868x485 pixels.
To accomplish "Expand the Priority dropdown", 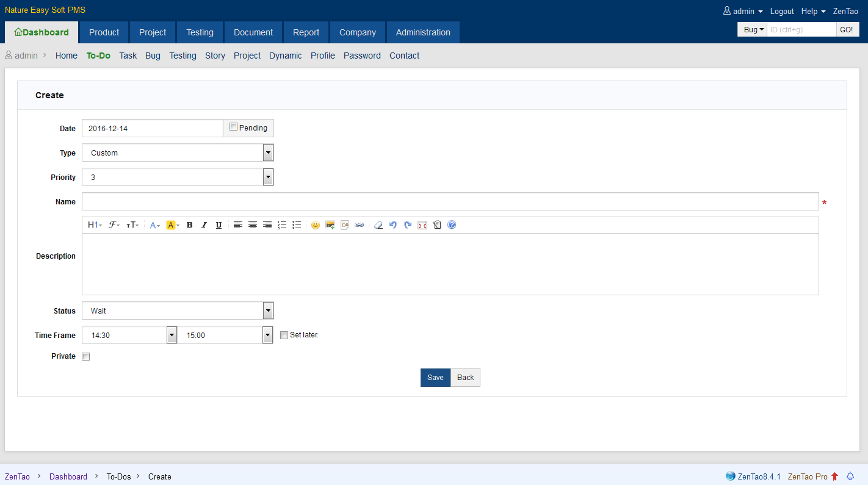I will pos(178,177).
